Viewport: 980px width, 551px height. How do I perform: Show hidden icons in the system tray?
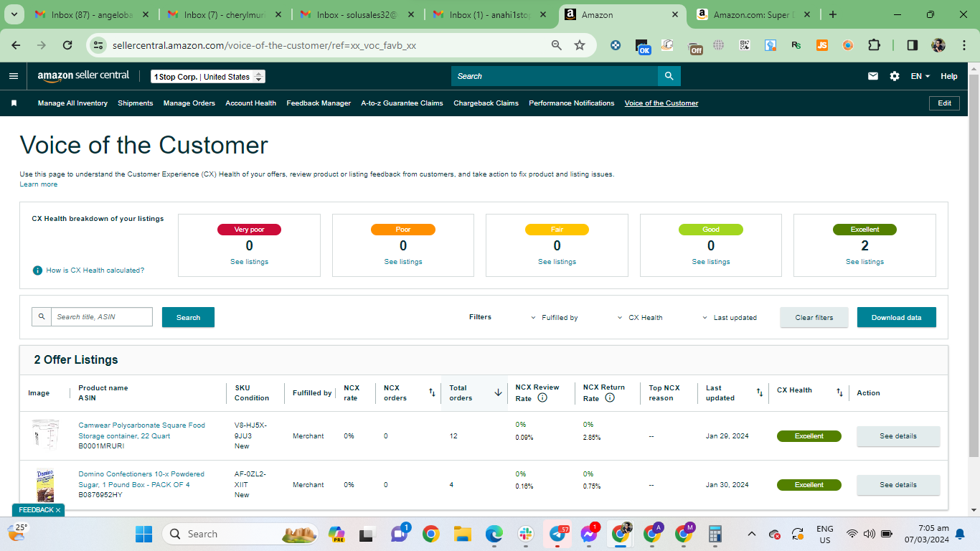pyautogui.click(x=752, y=534)
